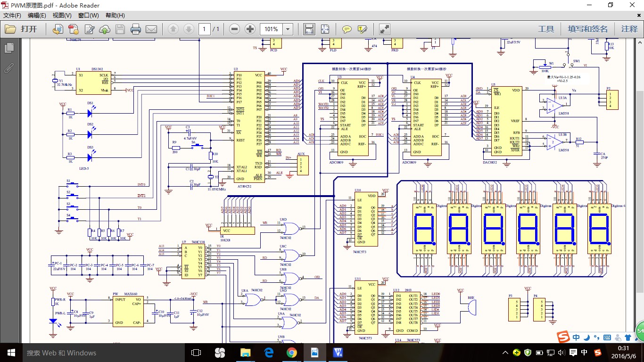
Task: Open the 文件(F) menu
Action: tap(12, 16)
